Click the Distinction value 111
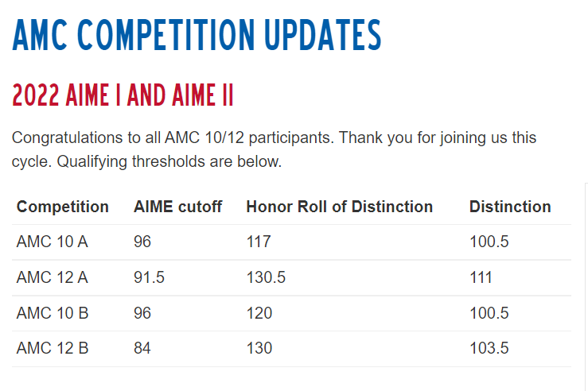The image size is (588, 391). click(x=481, y=277)
